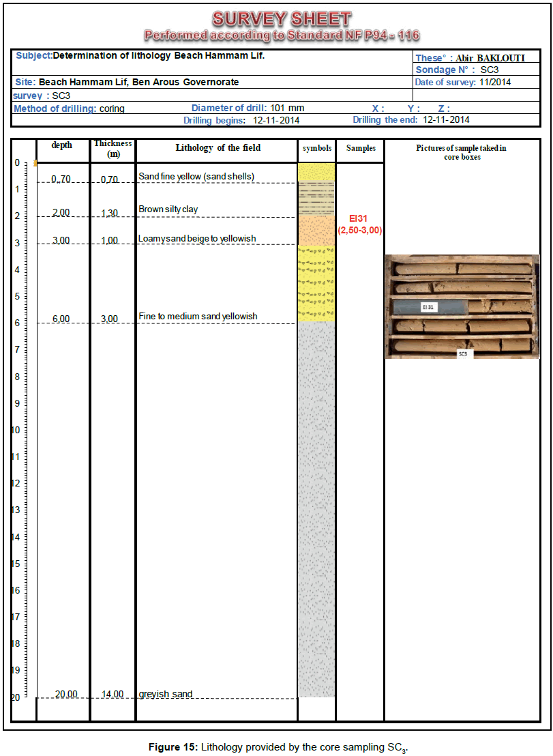
Task: Click the 20,00 depth value at bottom
Action: tap(66, 694)
